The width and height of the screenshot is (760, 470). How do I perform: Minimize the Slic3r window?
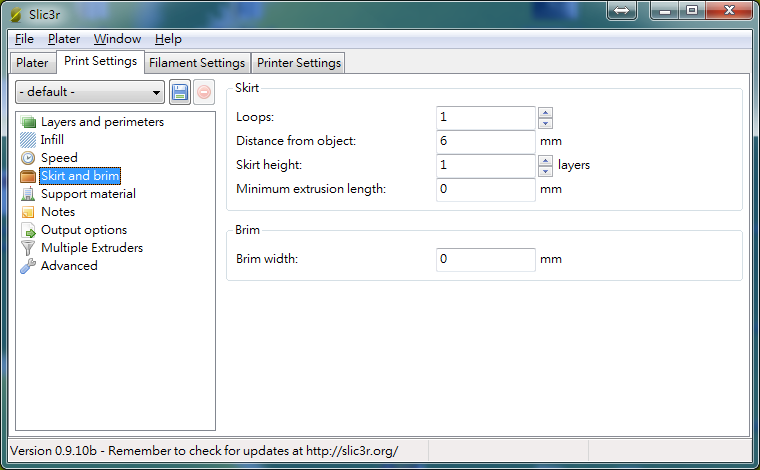665,10
